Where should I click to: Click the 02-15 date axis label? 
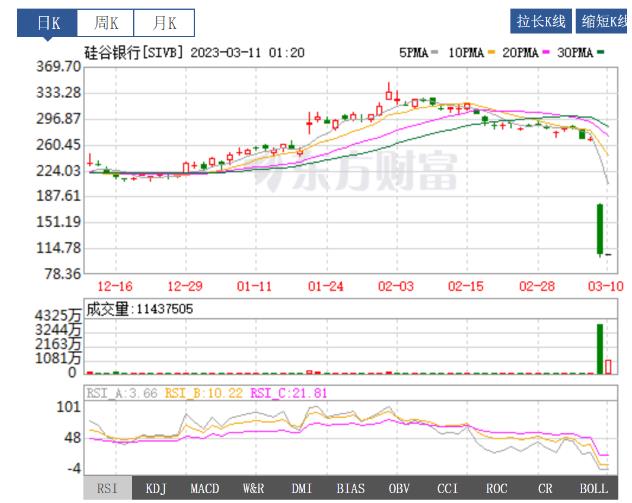(x=466, y=286)
